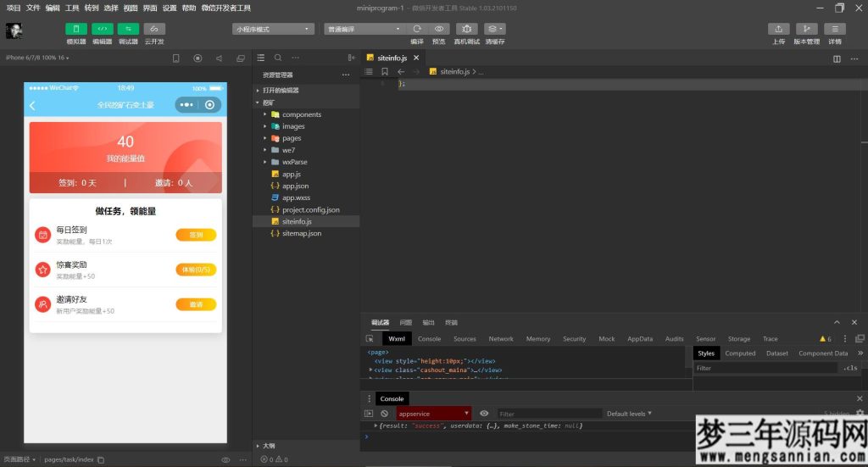The width and height of the screenshot is (868, 467).
Task: Click the console Filter input field
Action: [542, 414]
